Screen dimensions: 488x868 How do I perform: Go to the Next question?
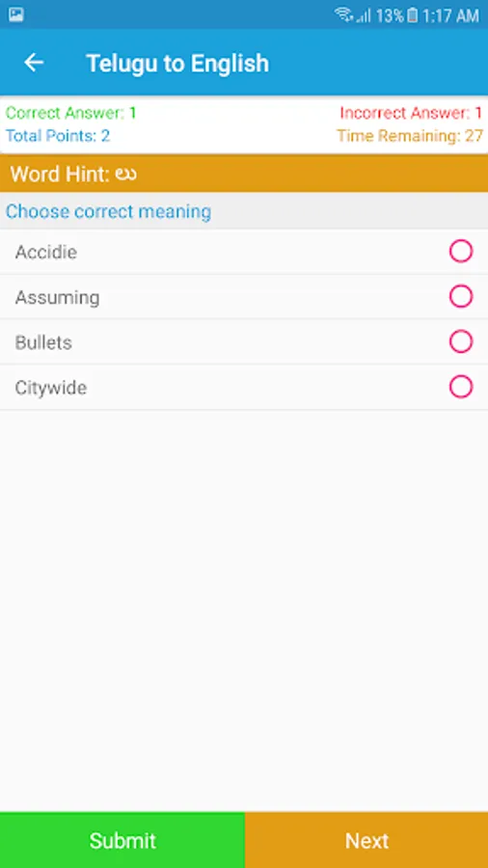[366, 840]
